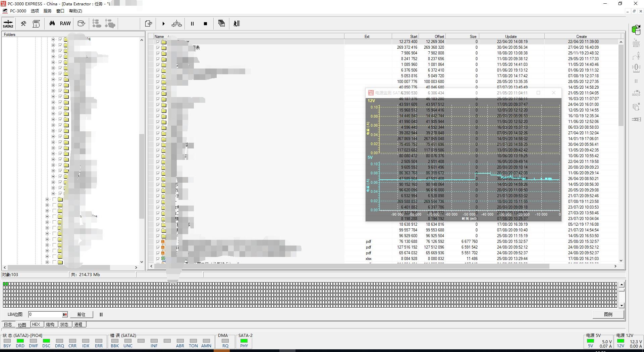Toggle the checkbox of the xlsx file row

(158, 259)
